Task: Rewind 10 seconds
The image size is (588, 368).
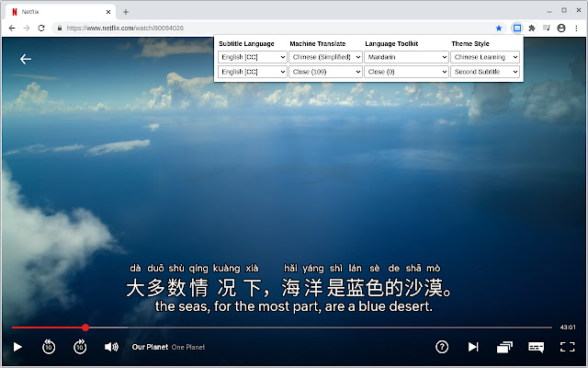Action: tap(49, 347)
